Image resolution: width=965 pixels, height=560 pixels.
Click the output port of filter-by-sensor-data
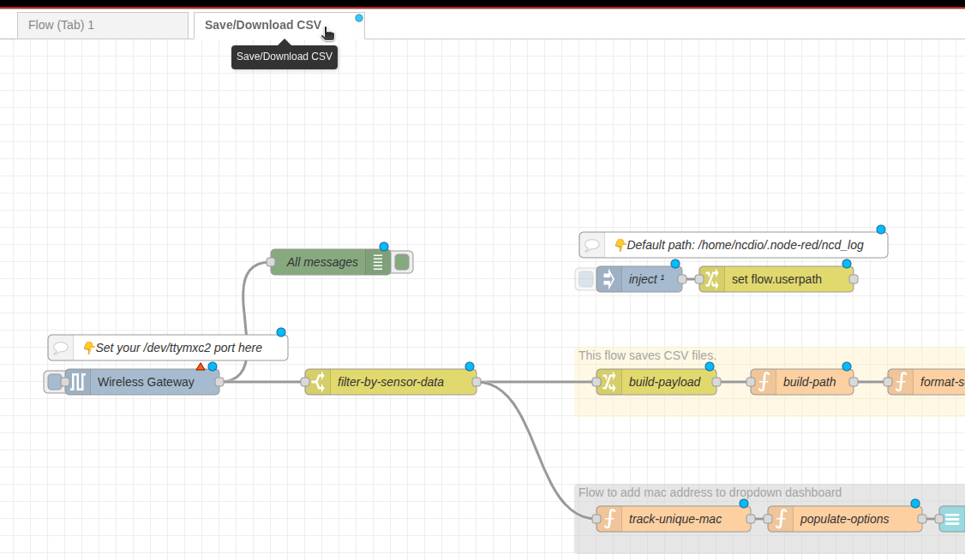[x=477, y=382]
